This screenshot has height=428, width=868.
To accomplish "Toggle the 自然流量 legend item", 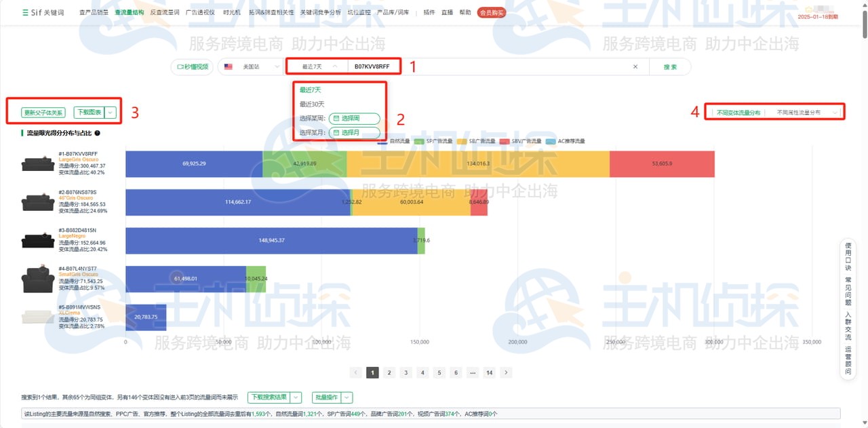I will (400, 141).
